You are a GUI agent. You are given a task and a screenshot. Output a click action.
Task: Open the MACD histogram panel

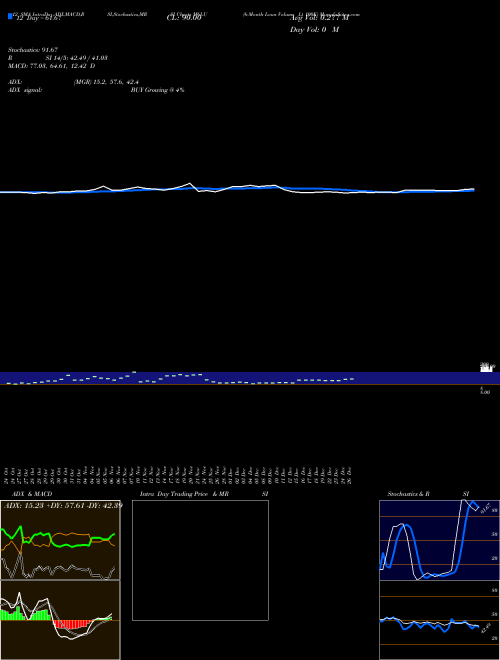[x=60, y=620]
